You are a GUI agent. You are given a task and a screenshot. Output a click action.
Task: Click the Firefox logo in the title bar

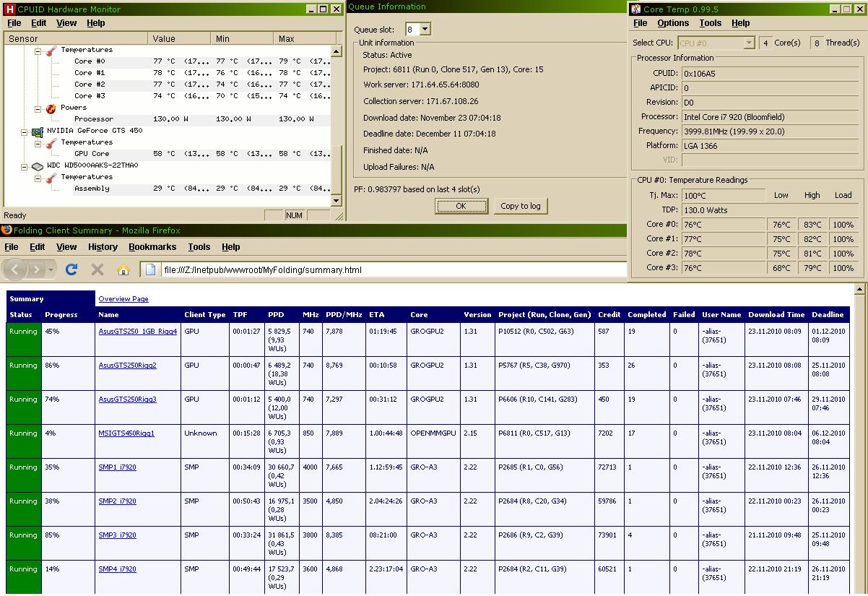point(6,230)
